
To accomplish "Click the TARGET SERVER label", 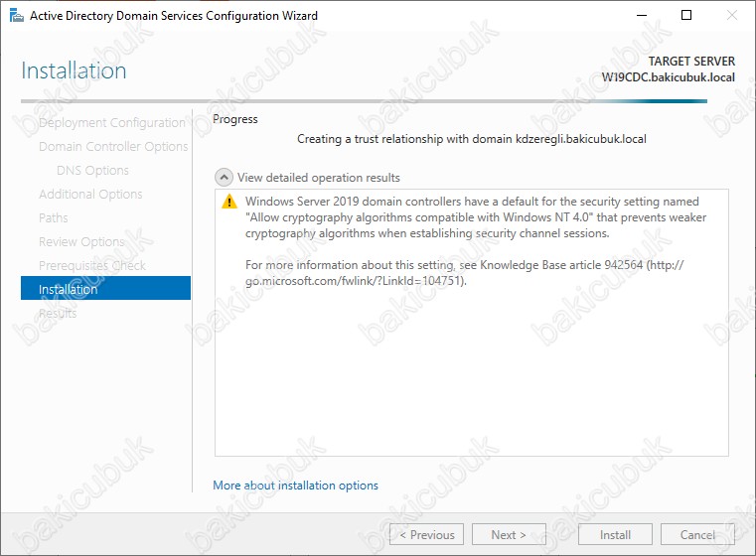I will (691, 62).
